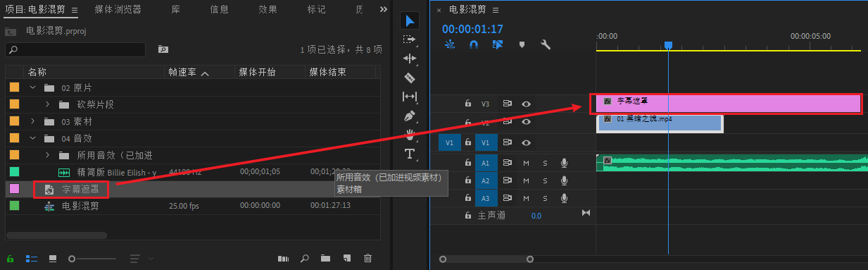Click the project search field

coord(75,49)
